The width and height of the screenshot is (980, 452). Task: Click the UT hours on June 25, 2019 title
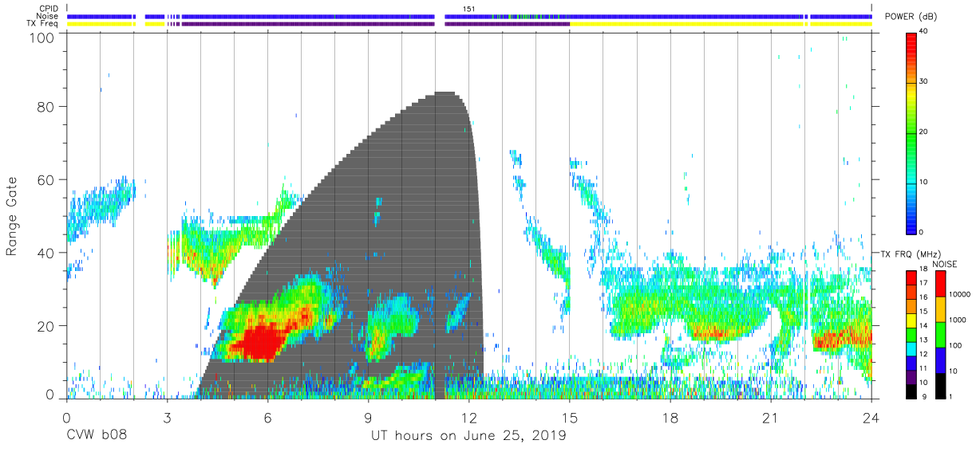click(x=468, y=436)
